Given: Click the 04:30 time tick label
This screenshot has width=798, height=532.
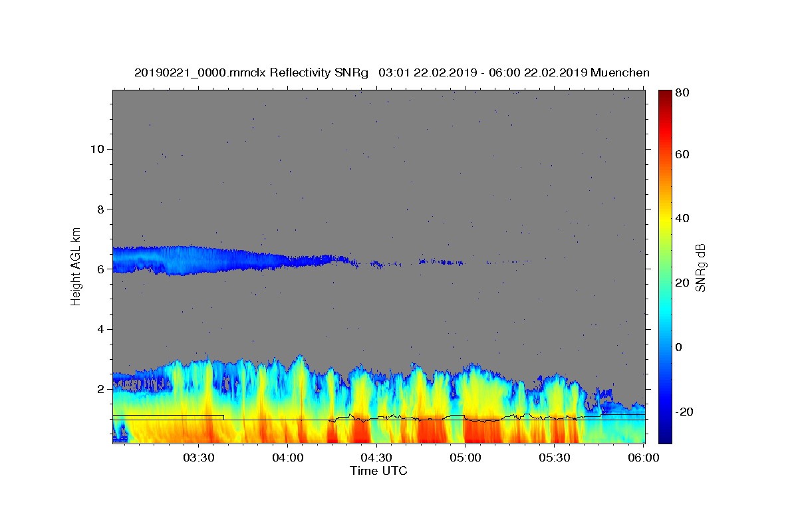Looking at the screenshot, I should click(376, 458).
